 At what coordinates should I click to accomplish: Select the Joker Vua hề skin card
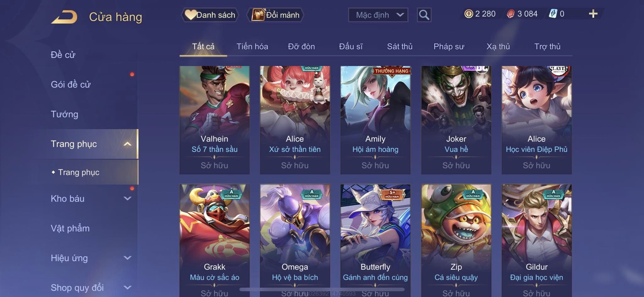pyautogui.click(x=456, y=120)
